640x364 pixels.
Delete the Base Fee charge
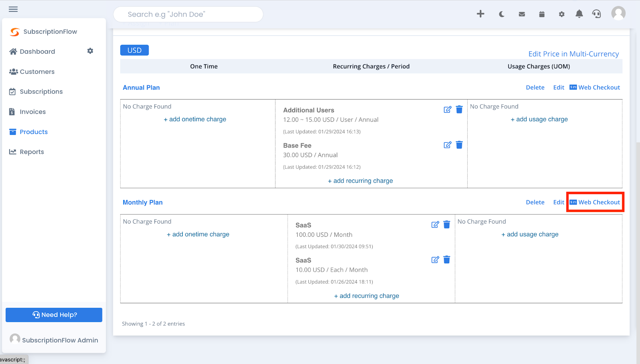(x=459, y=145)
